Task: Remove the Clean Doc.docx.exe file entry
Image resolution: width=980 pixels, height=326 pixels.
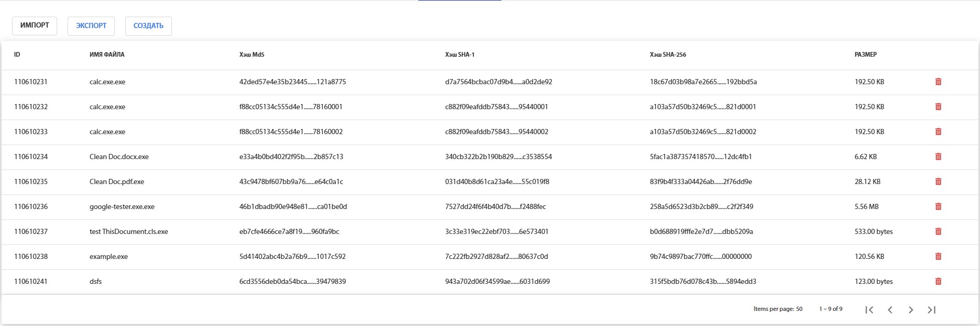Action: (x=938, y=157)
